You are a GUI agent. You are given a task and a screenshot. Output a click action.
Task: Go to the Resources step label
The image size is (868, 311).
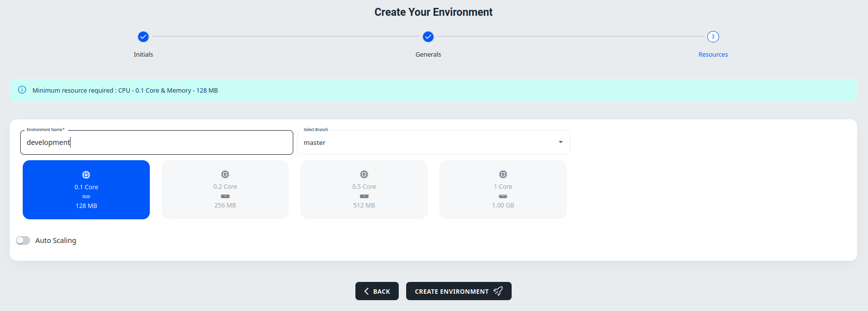pos(713,55)
